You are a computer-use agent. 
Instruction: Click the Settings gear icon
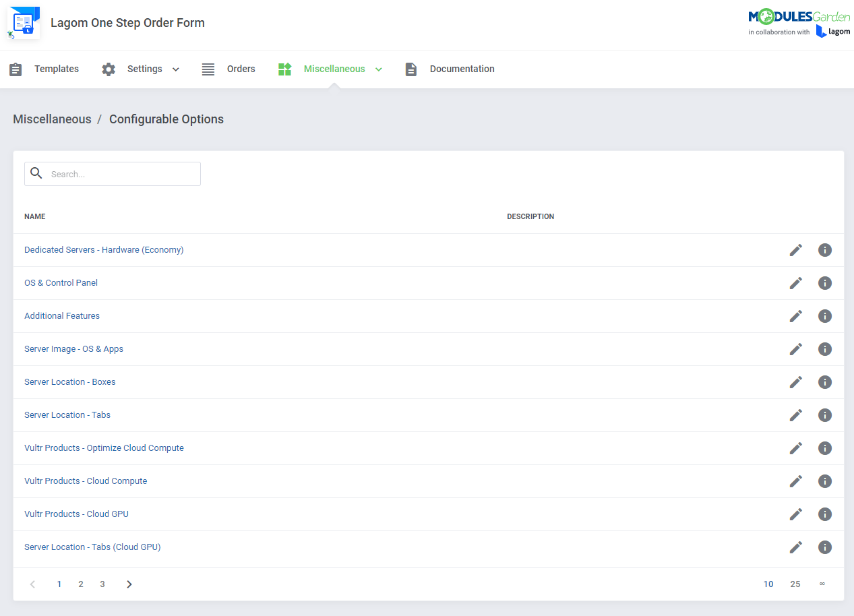pos(109,69)
